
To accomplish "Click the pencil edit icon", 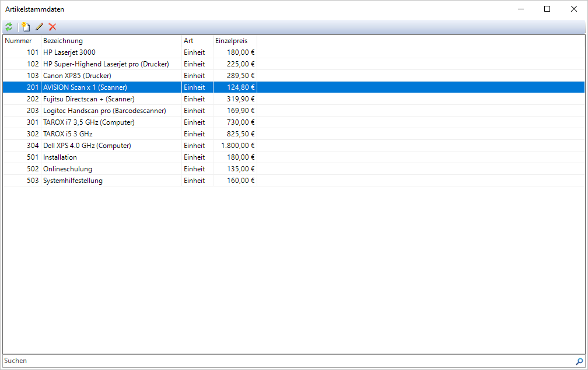I will [39, 27].
